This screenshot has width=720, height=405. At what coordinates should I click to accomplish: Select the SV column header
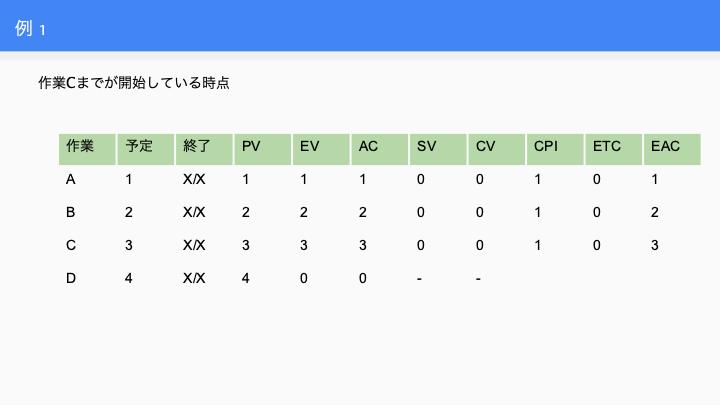[x=438, y=149]
